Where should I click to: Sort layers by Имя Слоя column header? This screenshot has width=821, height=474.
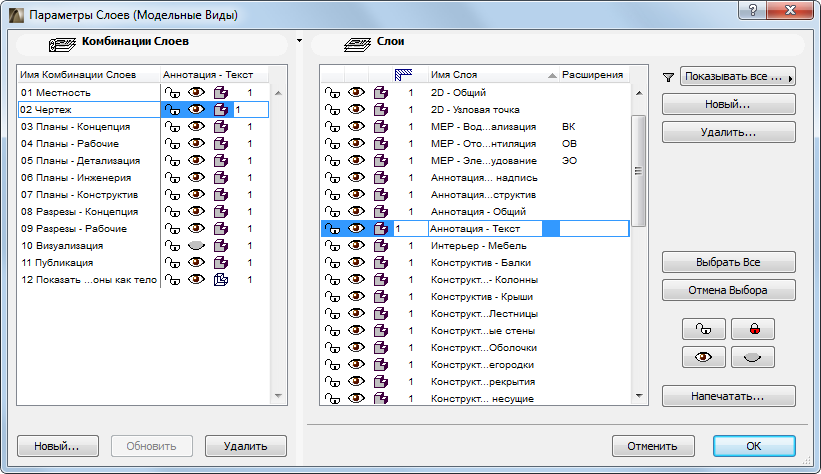[493, 75]
